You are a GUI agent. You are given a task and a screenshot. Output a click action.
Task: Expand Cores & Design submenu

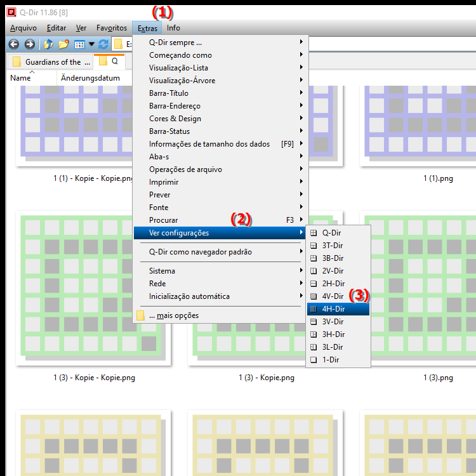tap(220, 119)
